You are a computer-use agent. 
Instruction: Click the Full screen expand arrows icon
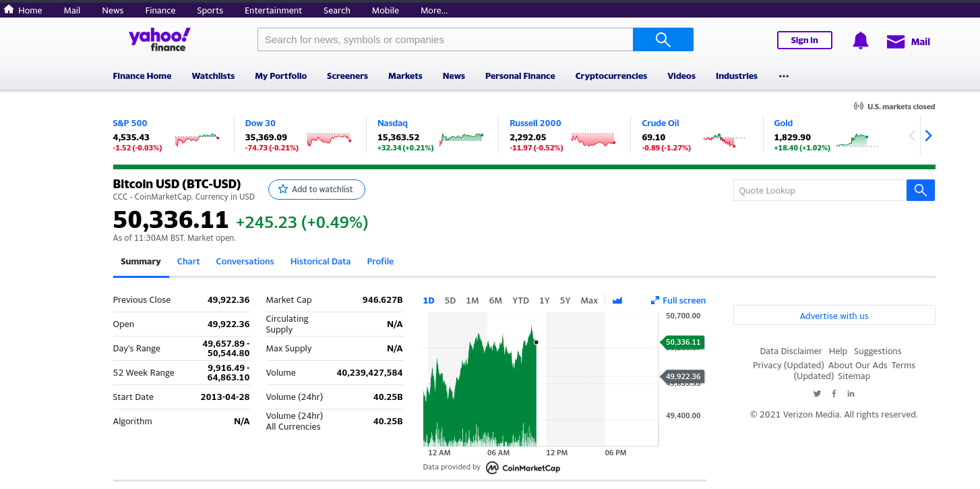pyautogui.click(x=655, y=301)
